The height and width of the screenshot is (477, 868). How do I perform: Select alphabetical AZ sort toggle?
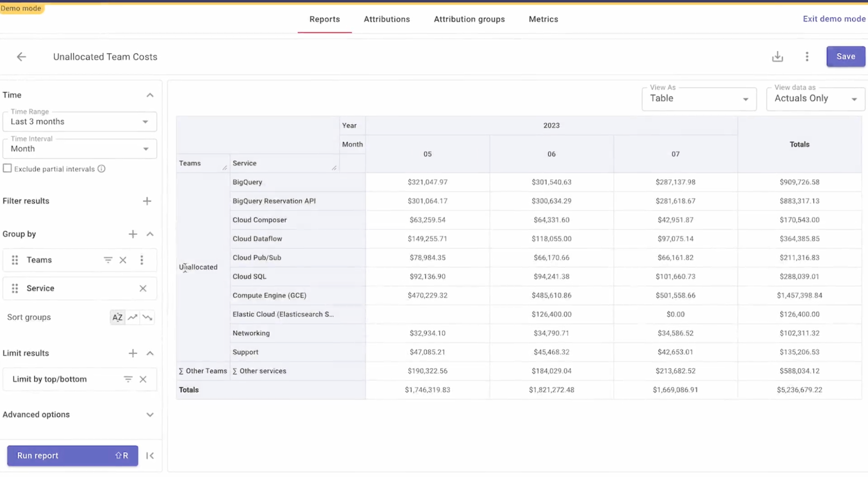tap(117, 317)
